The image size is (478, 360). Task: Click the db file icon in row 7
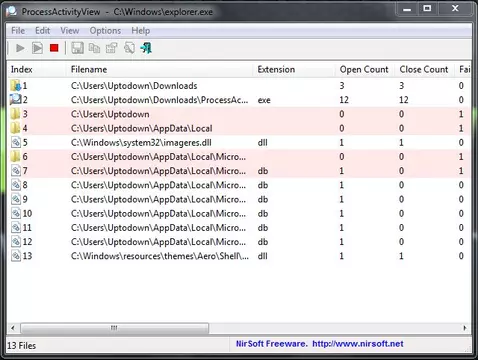pyautogui.click(x=16, y=171)
